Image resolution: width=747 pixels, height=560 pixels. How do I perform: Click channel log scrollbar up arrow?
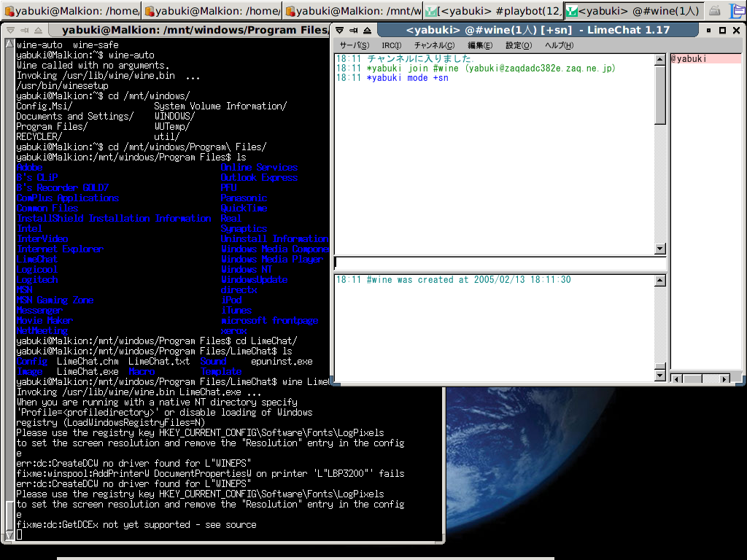point(659,60)
